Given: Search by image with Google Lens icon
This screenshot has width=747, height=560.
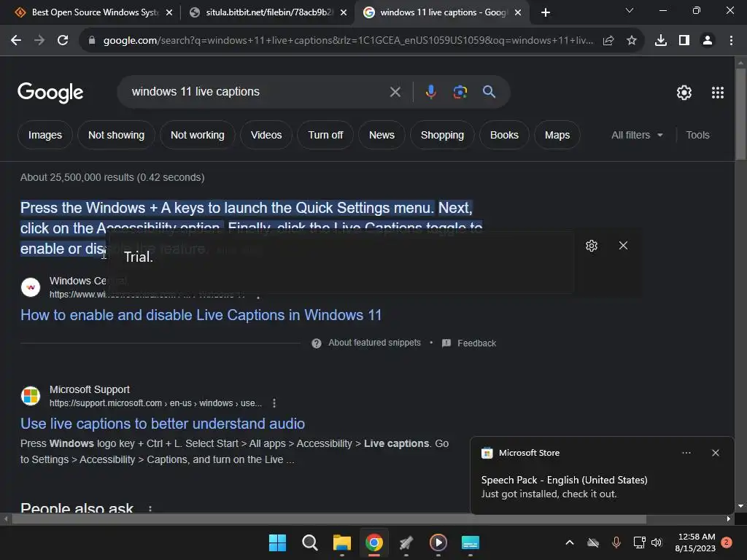Looking at the screenshot, I should [x=460, y=92].
